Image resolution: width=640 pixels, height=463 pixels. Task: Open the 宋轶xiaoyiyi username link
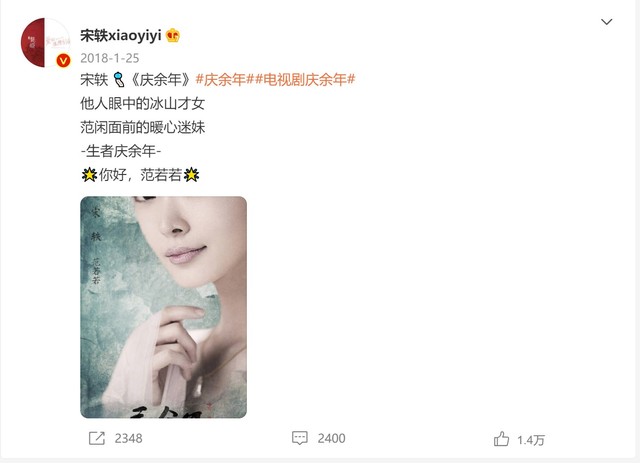click(x=121, y=36)
